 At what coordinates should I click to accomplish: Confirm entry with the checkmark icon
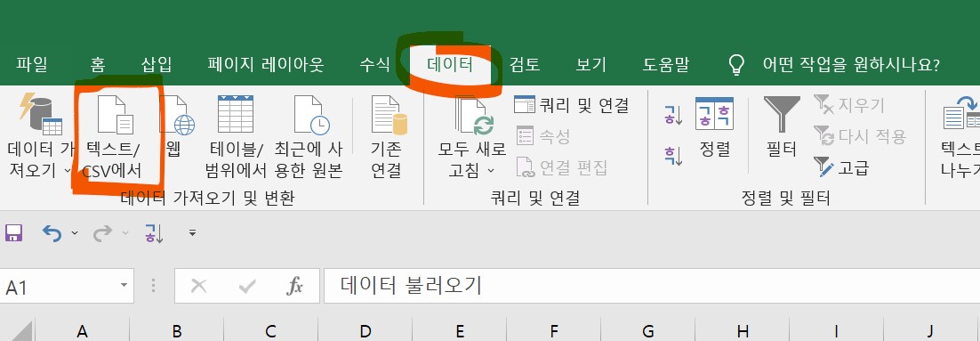pyautogui.click(x=247, y=287)
